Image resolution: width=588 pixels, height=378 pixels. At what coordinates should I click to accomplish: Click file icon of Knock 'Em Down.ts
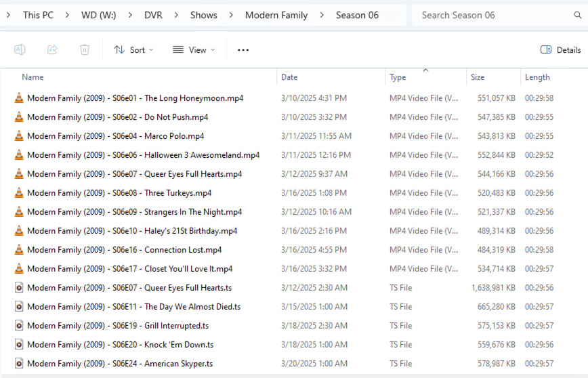coord(19,344)
